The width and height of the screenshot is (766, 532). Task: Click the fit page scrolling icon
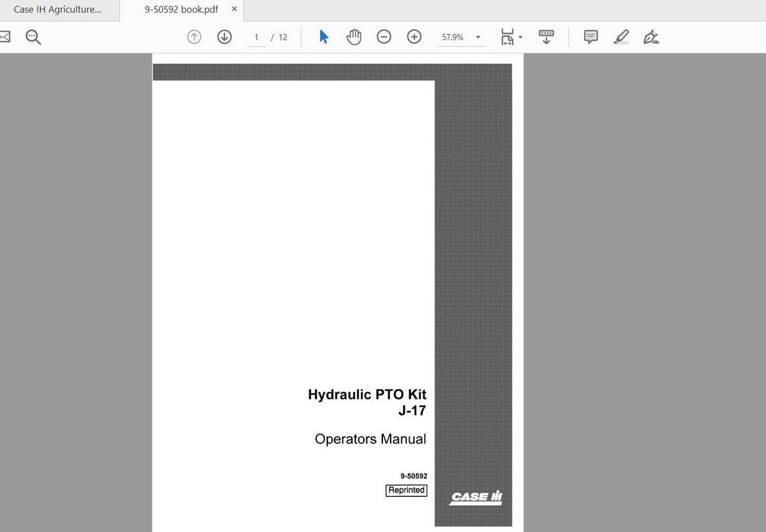pyautogui.click(x=507, y=37)
